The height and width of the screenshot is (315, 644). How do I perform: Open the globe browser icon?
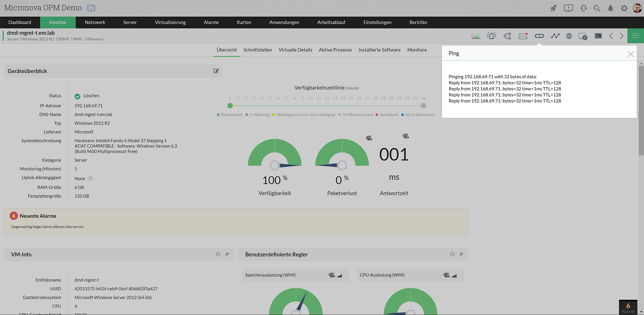pyautogui.click(x=569, y=36)
